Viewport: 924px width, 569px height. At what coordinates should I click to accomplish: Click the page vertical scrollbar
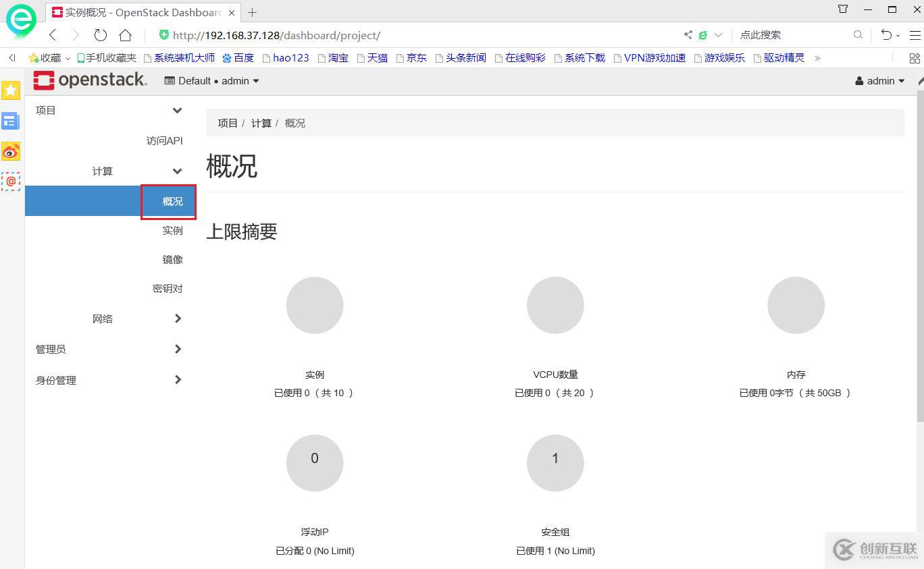pyautogui.click(x=919, y=256)
